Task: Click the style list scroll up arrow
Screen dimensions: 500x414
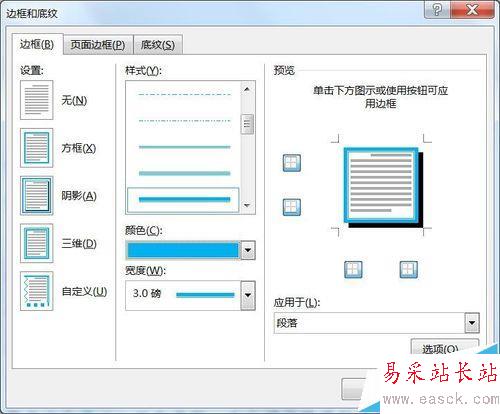Action: point(247,89)
